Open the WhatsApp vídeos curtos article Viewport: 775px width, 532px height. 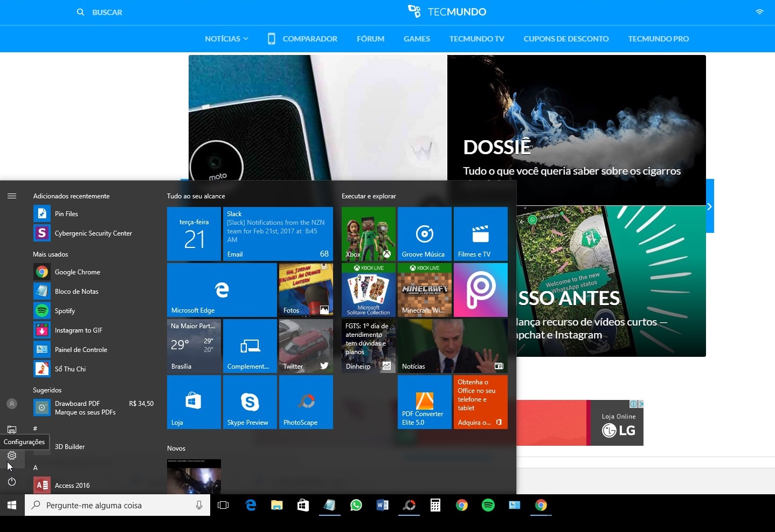611,281
